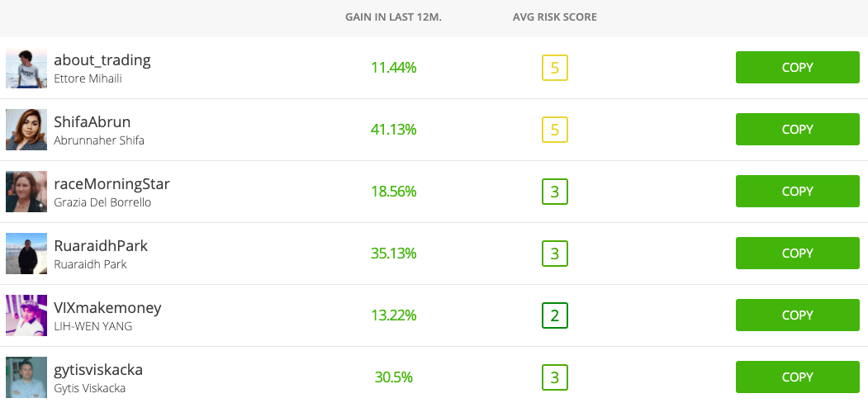Open the about_trading username link
This screenshot has height=403, width=868.
[x=102, y=59]
